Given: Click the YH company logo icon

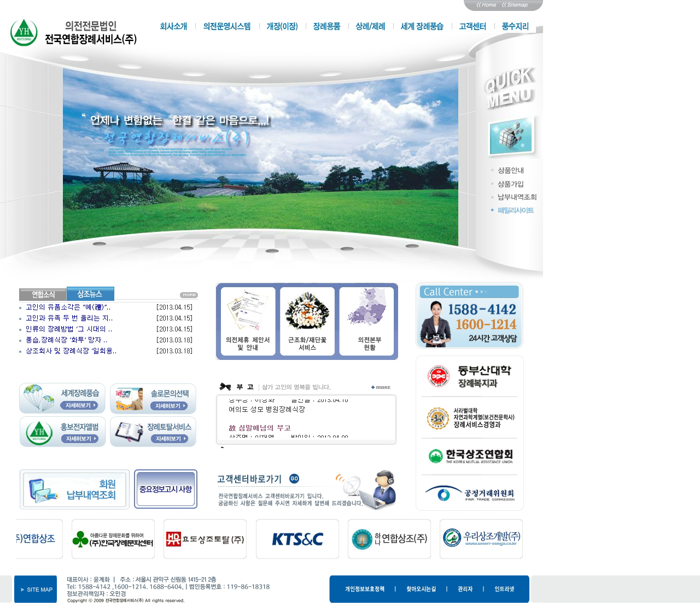Looking at the screenshot, I should coord(24,32).
